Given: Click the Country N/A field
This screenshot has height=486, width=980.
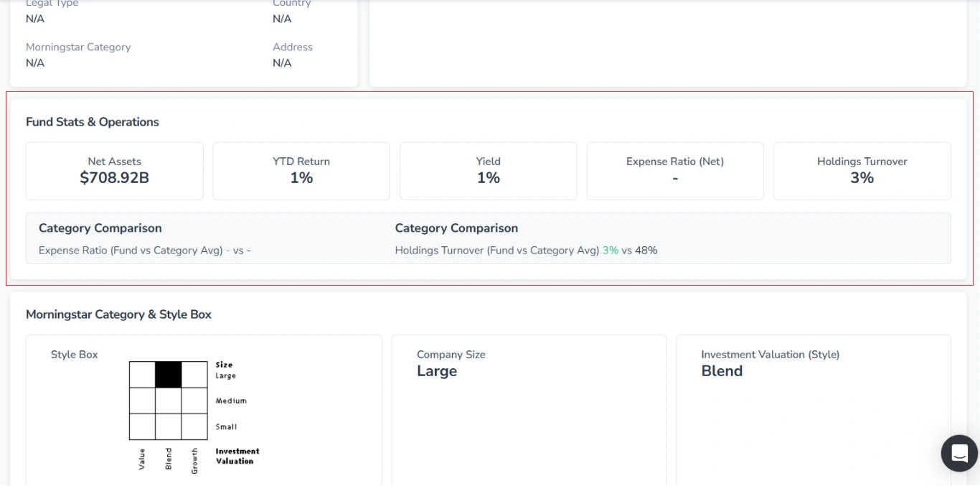Looking at the screenshot, I should point(281,19).
